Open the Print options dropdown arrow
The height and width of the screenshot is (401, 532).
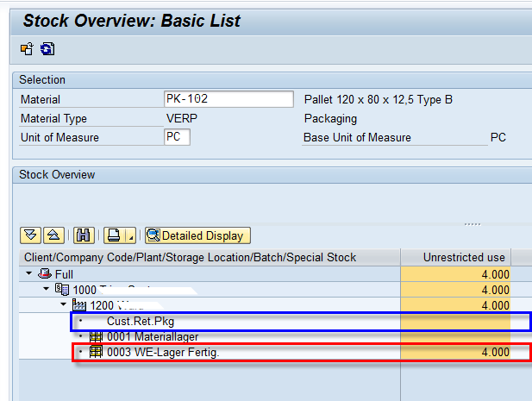pyautogui.click(x=130, y=236)
